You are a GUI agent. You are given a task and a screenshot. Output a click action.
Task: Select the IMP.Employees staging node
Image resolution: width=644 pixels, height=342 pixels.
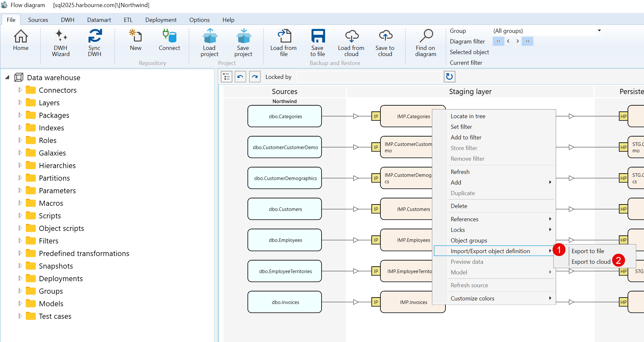click(407, 240)
